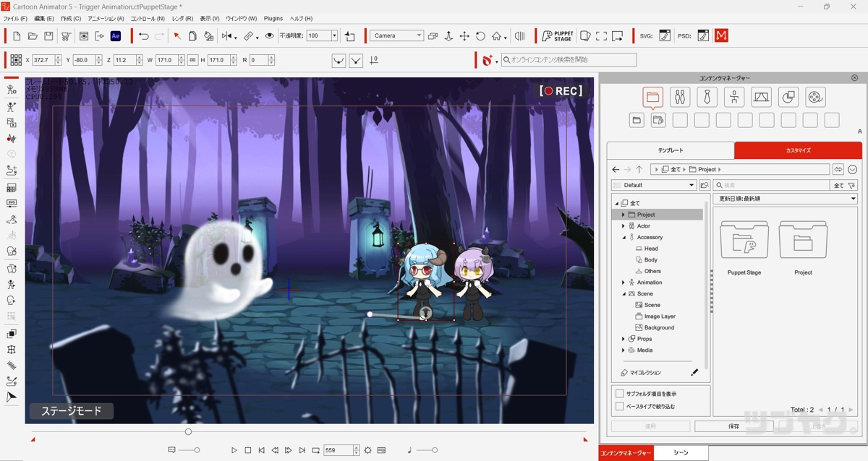
Task: Click the Save project icon
Action: pos(48,35)
